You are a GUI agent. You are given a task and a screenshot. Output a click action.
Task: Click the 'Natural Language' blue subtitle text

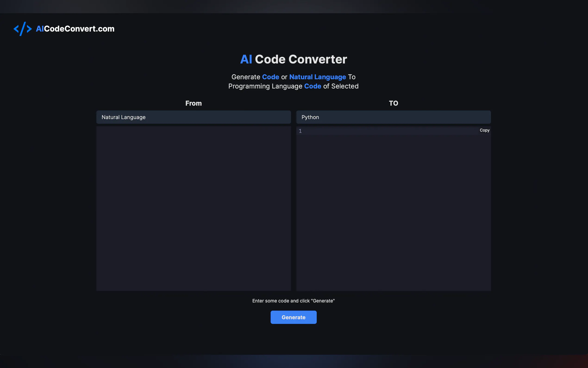point(317,77)
